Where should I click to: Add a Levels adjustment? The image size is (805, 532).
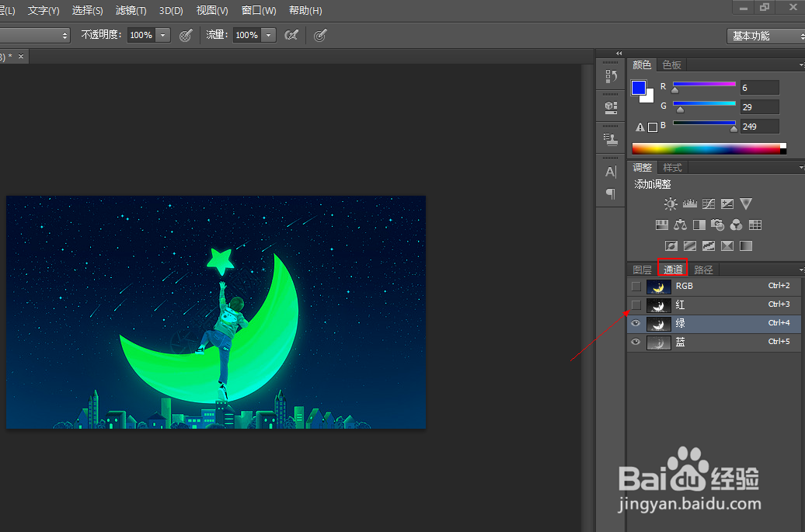click(x=689, y=203)
